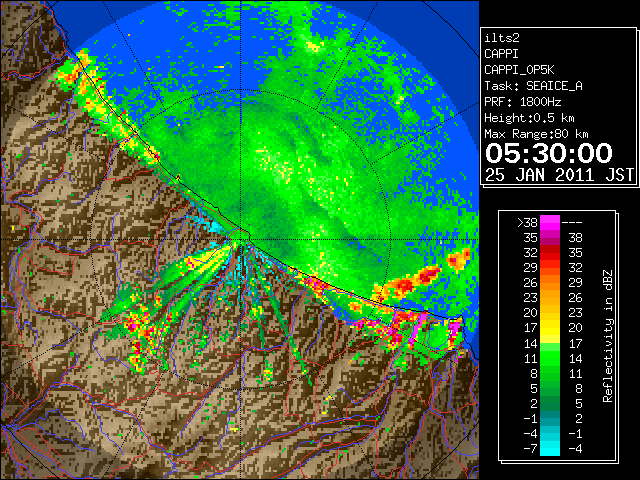
Task: Click the 'Reflectivity in dBZ' legend title
Action: pos(607,336)
